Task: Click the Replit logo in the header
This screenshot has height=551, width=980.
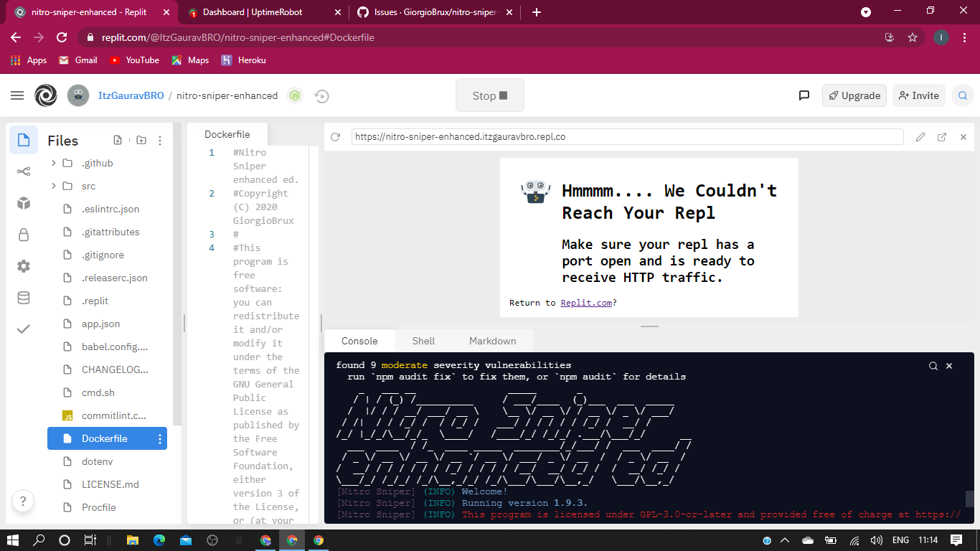Action: [x=46, y=95]
